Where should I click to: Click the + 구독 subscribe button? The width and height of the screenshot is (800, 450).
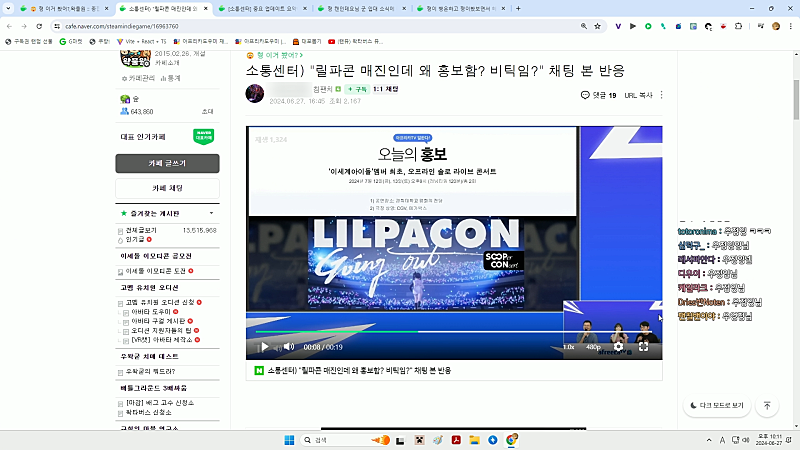(x=357, y=89)
